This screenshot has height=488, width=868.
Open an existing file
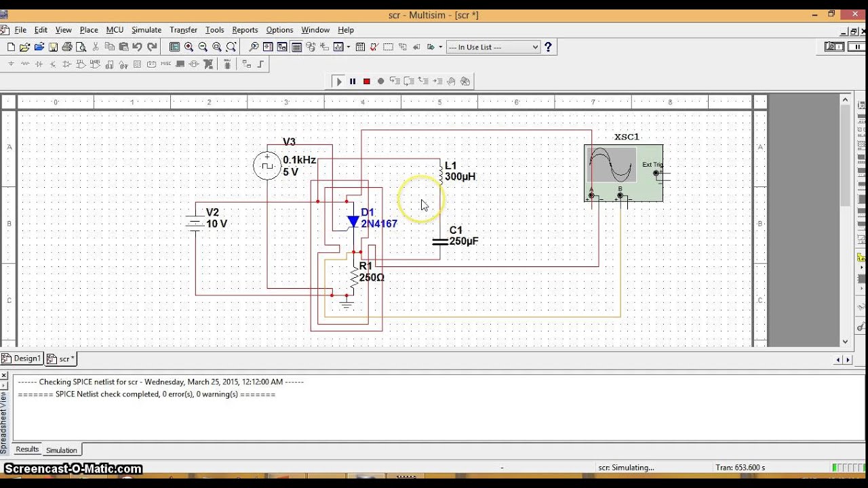pyautogui.click(x=24, y=47)
